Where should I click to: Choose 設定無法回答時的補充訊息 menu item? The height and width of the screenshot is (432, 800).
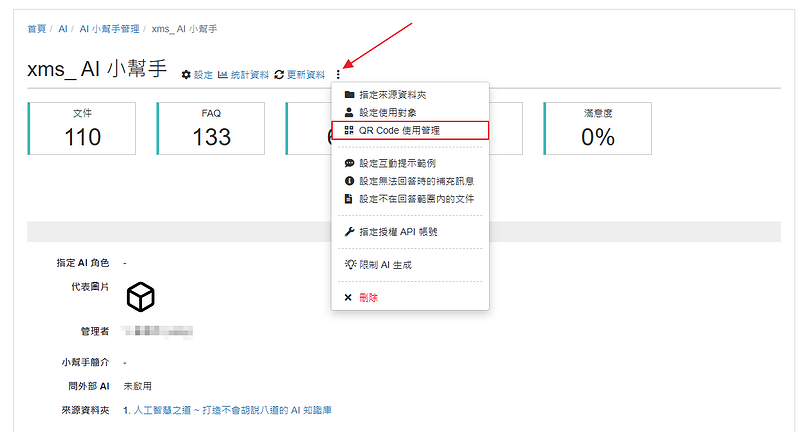(x=416, y=181)
